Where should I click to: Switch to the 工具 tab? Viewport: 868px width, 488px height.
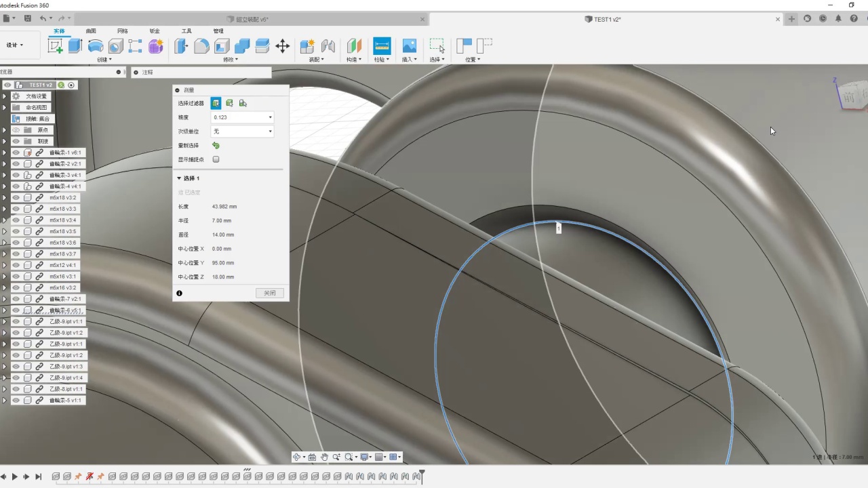(186, 31)
